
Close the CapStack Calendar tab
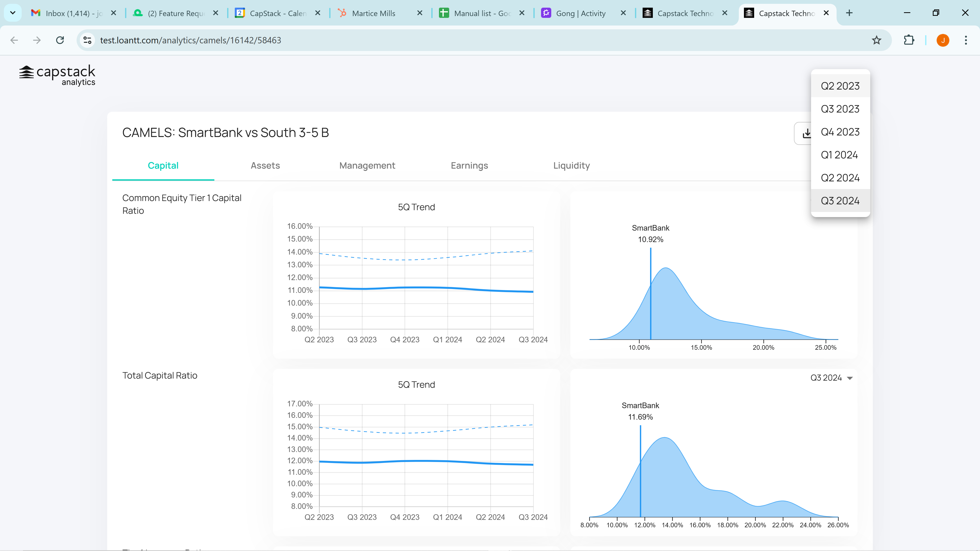pyautogui.click(x=318, y=13)
